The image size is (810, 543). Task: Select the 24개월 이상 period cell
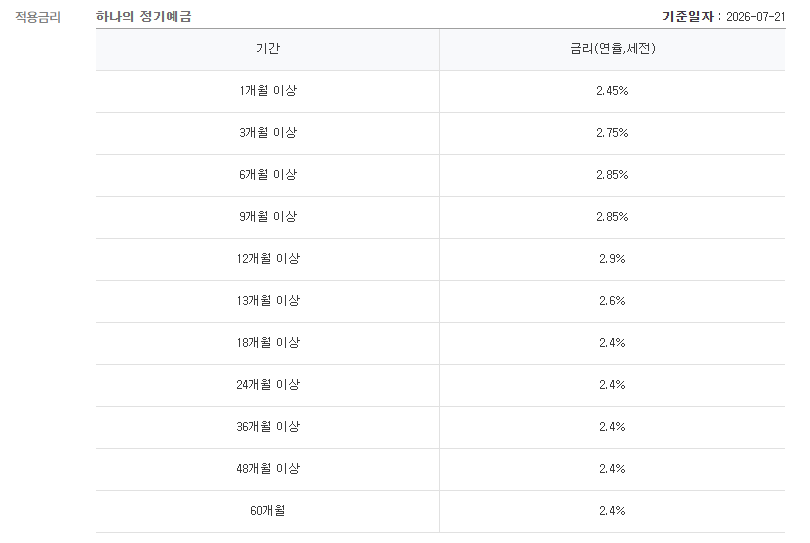[268, 385]
